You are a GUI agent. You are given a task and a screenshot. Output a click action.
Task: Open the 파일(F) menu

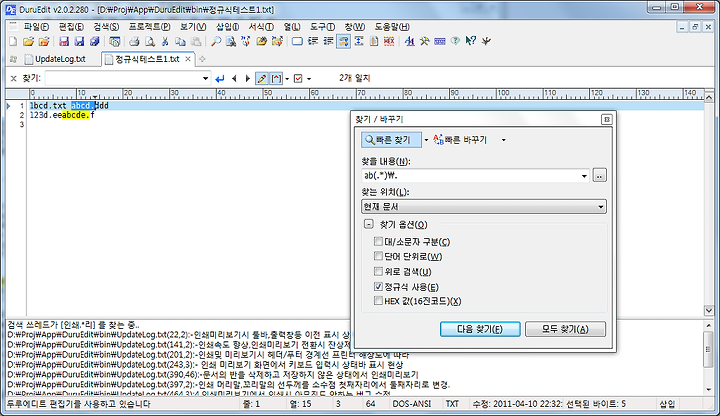click(x=35, y=27)
